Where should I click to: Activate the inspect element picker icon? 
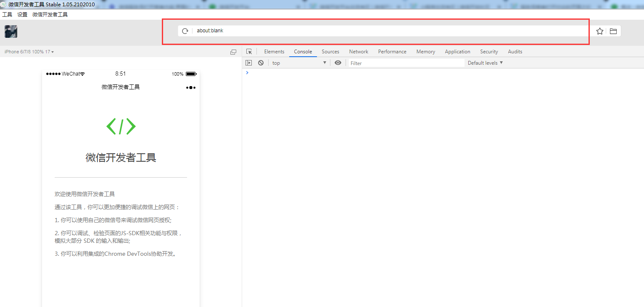click(249, 52)
